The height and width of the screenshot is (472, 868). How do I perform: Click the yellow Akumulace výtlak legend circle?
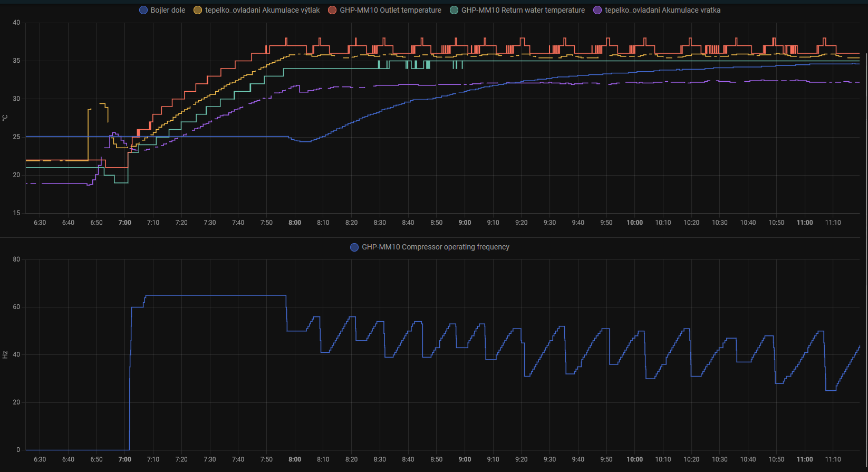(198, 10)
